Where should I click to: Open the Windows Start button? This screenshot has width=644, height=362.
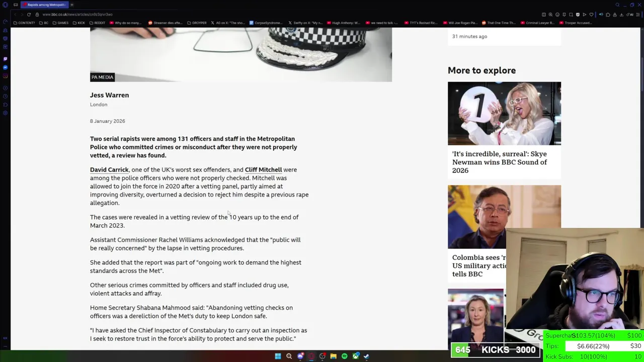(x=278, y=356)
